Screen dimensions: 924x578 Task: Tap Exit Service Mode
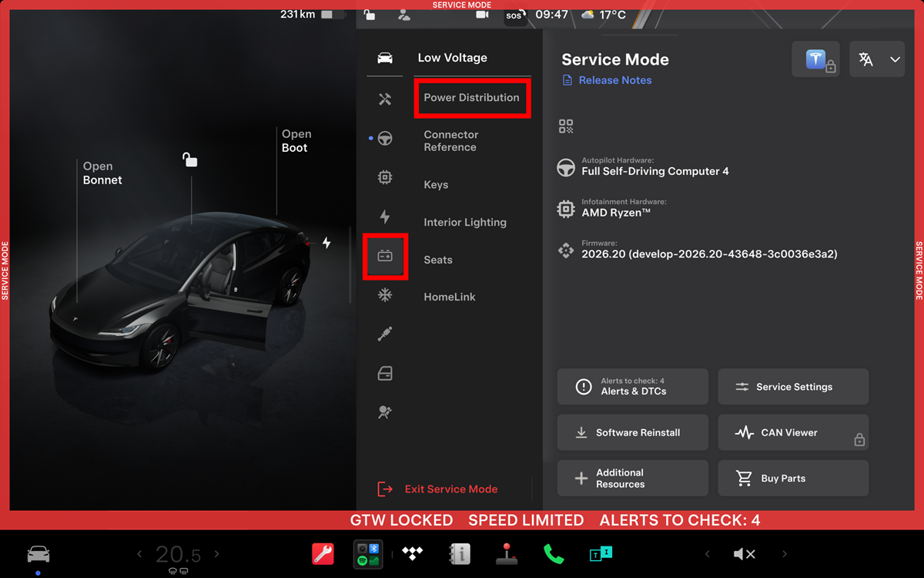[x=437, y=489]
